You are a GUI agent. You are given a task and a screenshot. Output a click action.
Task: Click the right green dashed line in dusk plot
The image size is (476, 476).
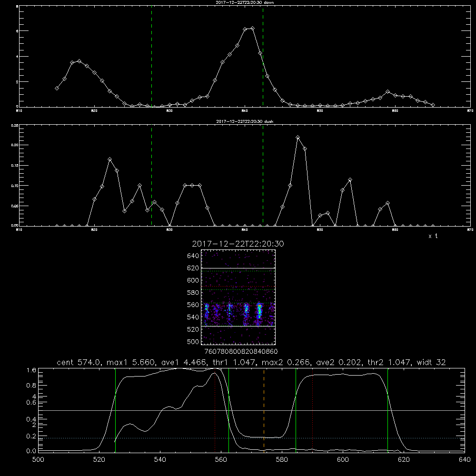click(263, 176)
